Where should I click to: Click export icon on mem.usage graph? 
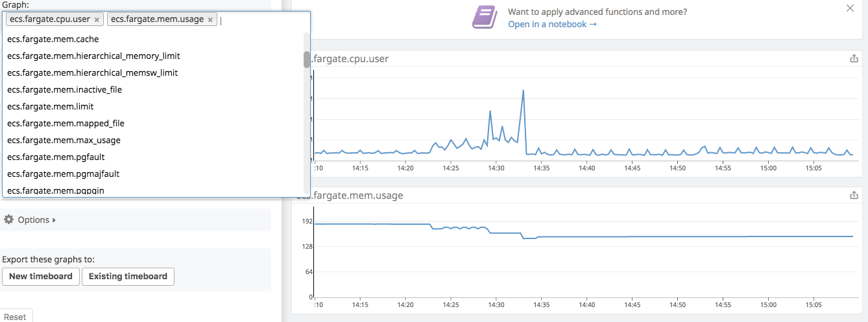(854, 194)
